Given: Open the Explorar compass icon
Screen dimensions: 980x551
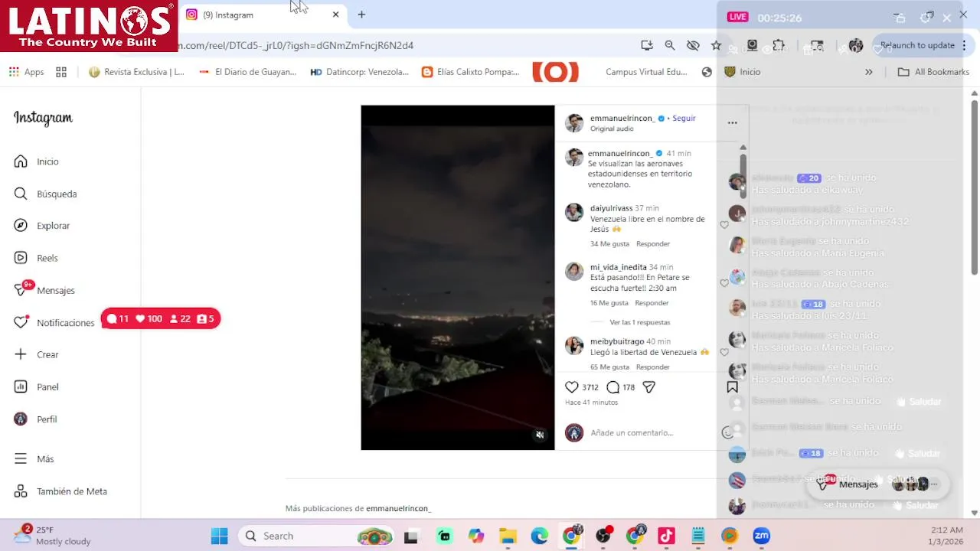Looking at the screenshot, I should pos(21,226).
